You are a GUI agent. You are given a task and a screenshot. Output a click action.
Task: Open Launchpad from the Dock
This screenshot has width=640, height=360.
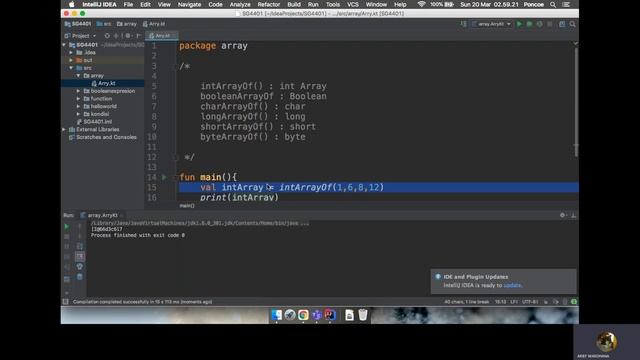(290, 315)
